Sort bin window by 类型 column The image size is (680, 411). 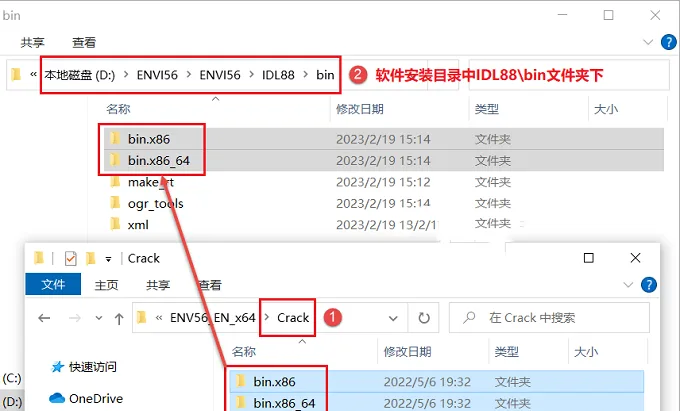[x=487, y=109]
